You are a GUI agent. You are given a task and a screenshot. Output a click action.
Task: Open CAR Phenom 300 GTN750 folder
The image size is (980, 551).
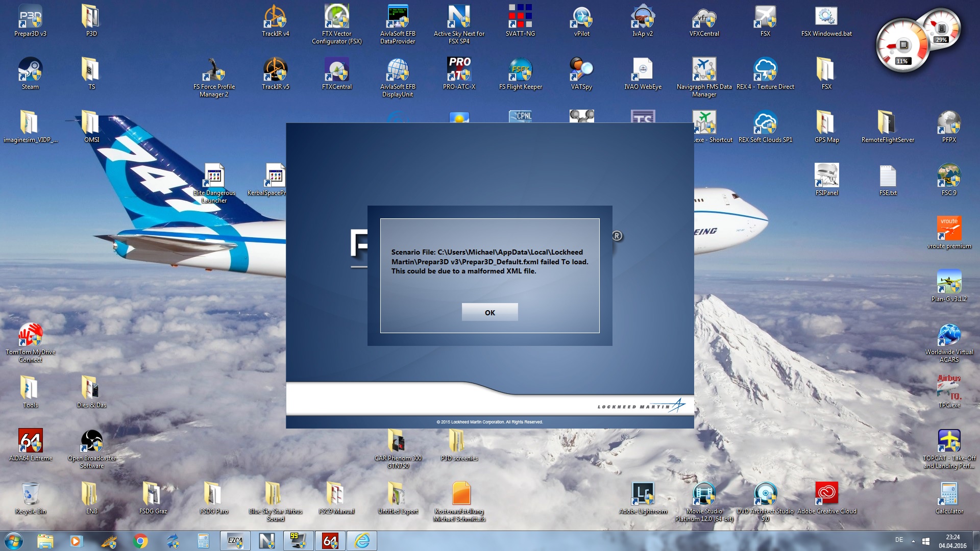398,448
